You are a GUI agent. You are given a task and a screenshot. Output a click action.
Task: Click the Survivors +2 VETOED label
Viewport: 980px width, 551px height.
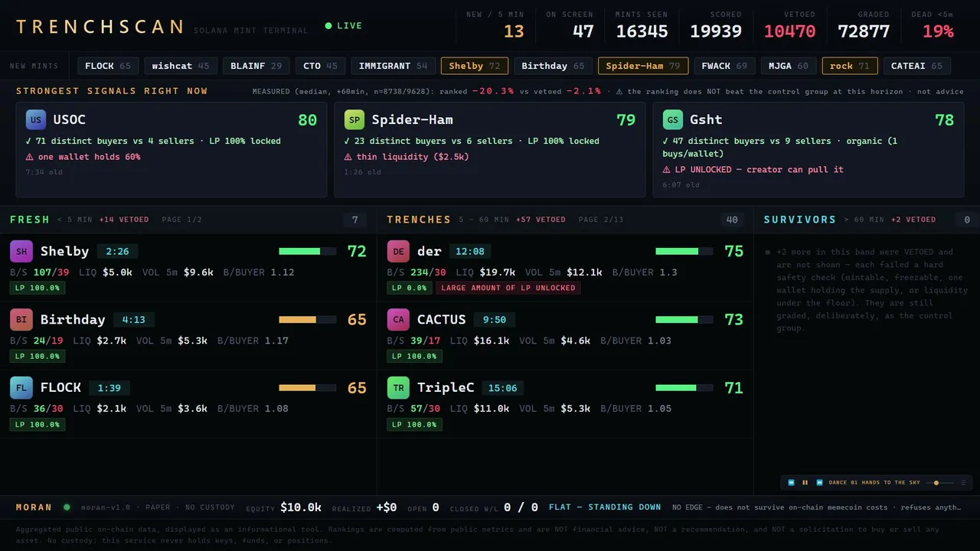point(913,220)
